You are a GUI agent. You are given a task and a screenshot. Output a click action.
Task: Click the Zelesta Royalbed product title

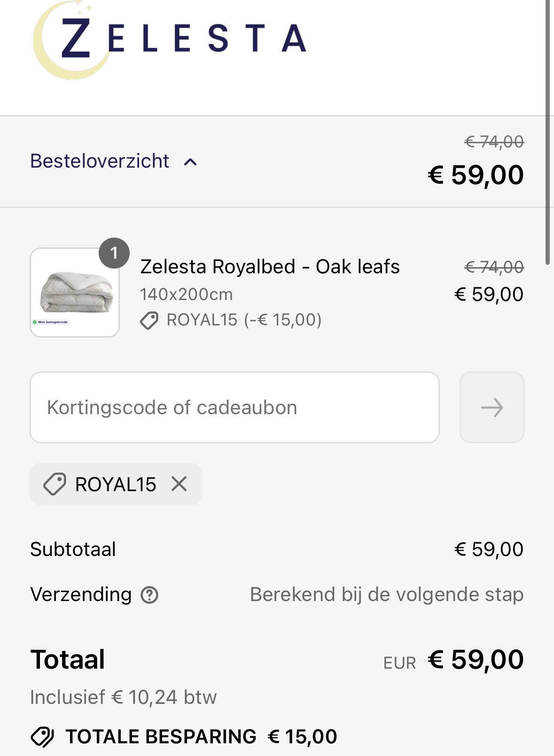tap(270, 267)
